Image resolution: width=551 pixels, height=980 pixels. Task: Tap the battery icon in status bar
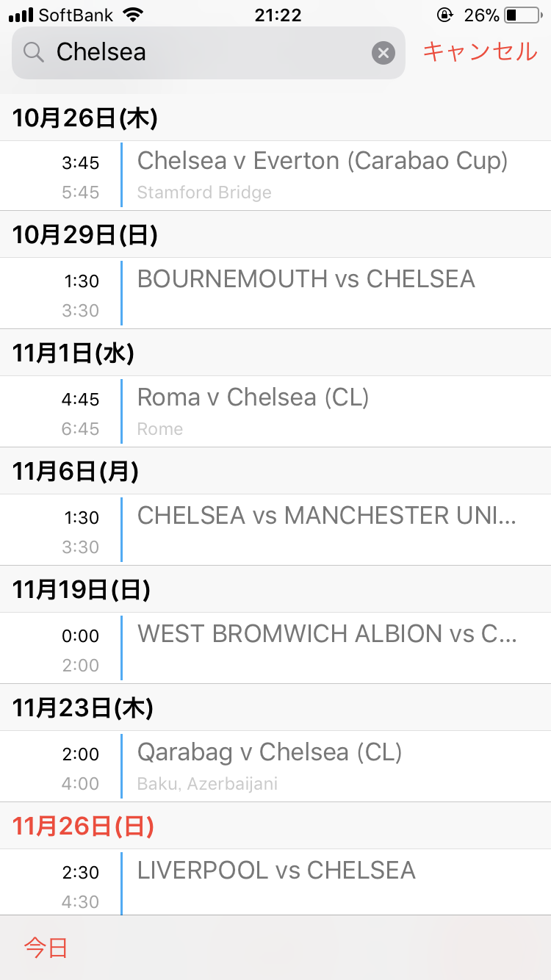click(522, 15)
